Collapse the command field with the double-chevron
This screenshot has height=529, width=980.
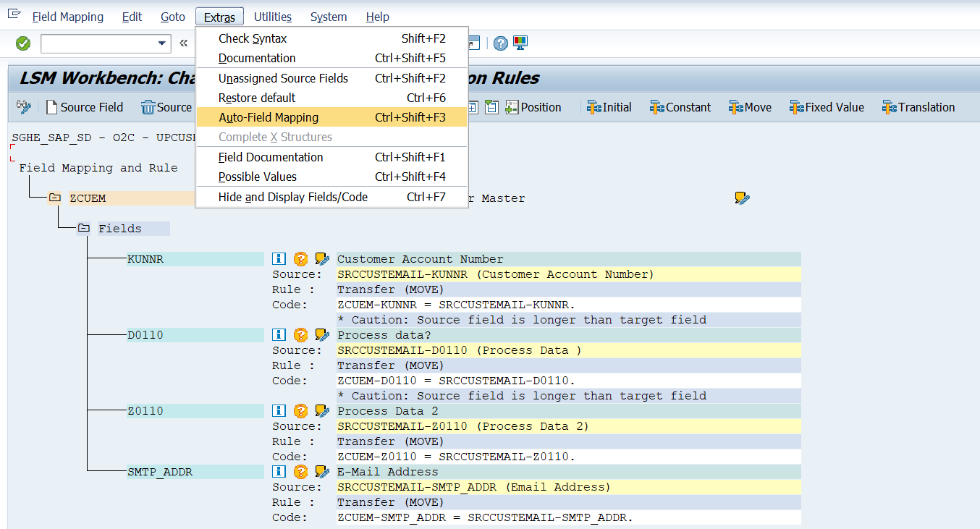click(x=183, y=43)
